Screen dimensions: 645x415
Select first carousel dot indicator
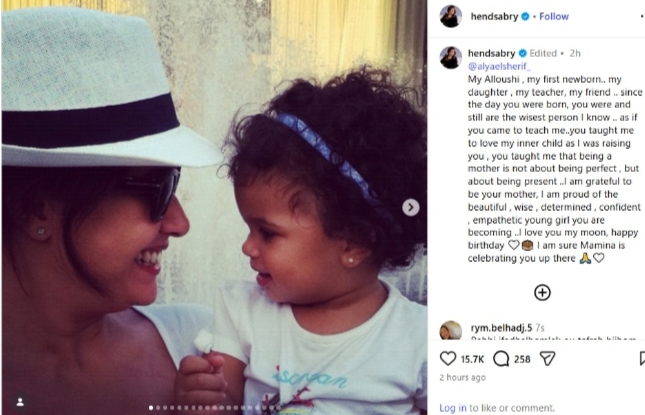pyautogui.click(x=151, y=408)
